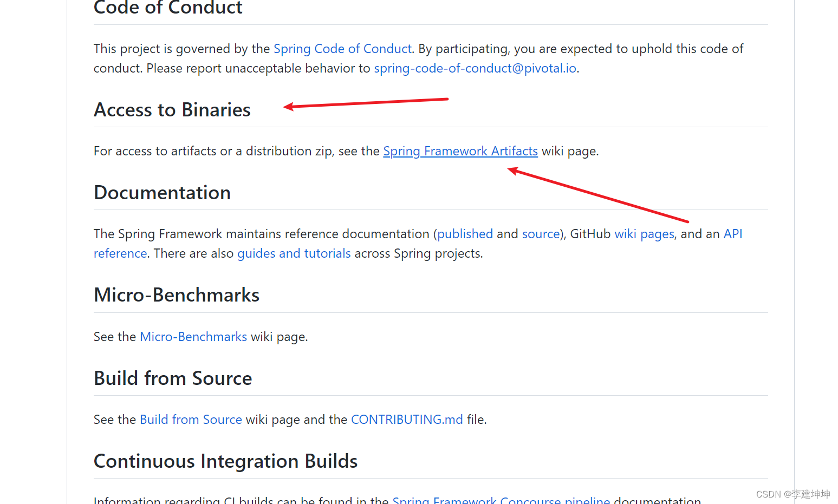Visit the GitHub 'wiki pages' link
Image resolution: width=838 pixels, height=504 pixels.
coord(644,234)
